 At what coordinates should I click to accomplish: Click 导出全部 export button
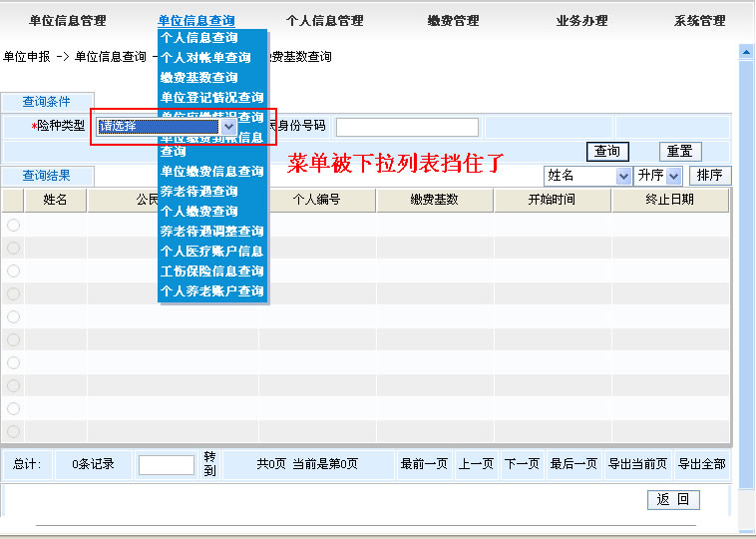702,464
